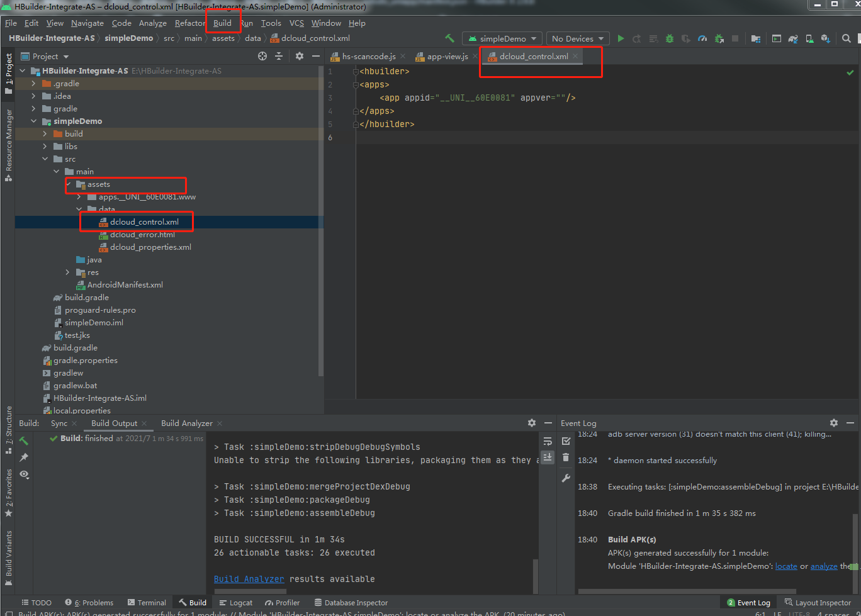The height and width of the screenshot is (616, 861).
Task: Open the simpleDemo run configuration dropdown
Action: [502, 38]
